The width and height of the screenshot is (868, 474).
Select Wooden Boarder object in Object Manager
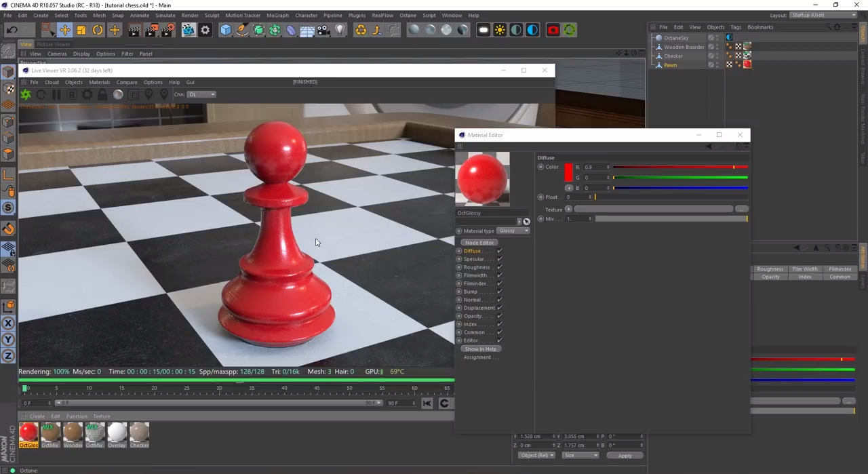click(684, 47)
